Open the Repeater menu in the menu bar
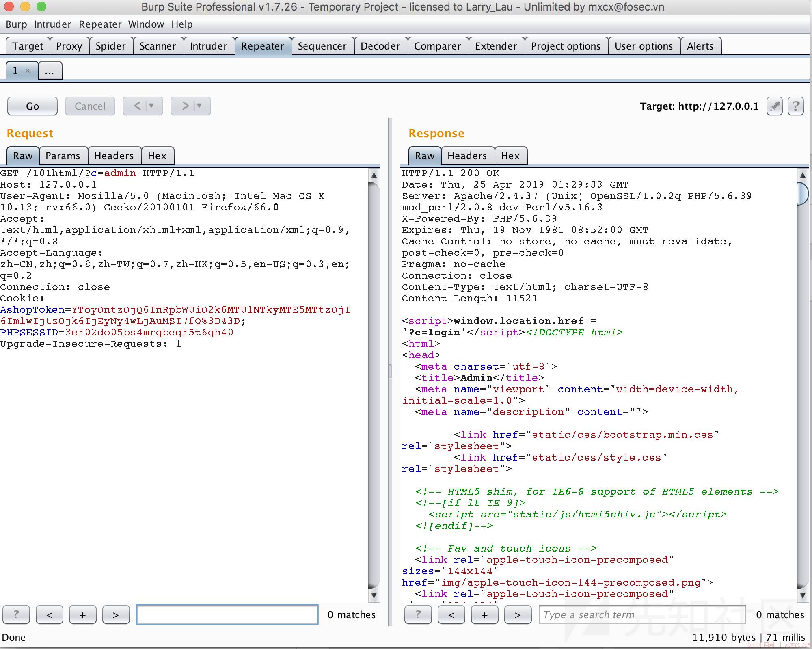Image resolution: width=812 pixels, height=649 pixels. pos(100,24)
